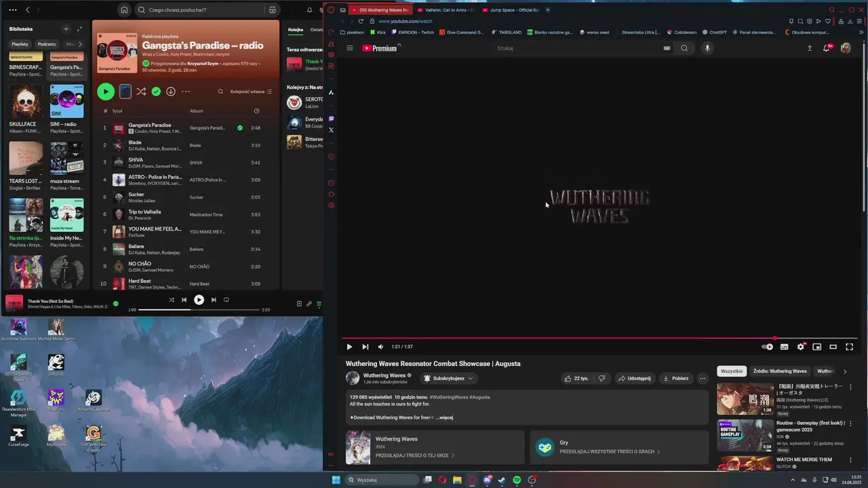Screen dimensions: 868x488
Task: Toggle saved checkmark for Gangsta's Paradise playlist
Action: click(x=156, y=91)
